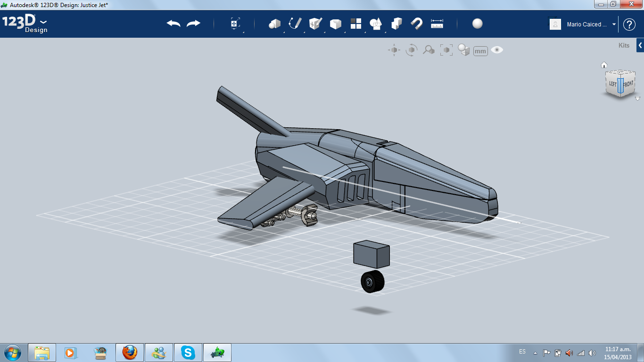Activate the Snap magnet tool

pyautogui.click(x=417, y=24)
